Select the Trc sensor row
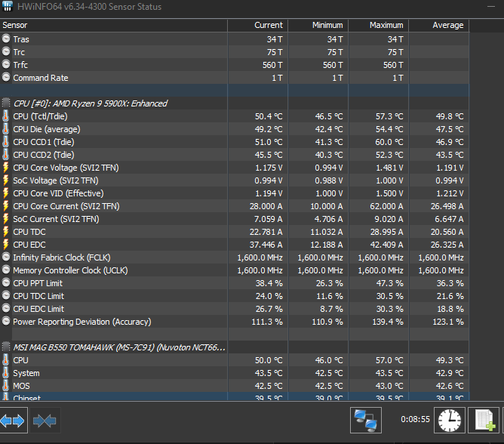Screen dimensions: 504x444 pyautogui.click(x=235, y=52)
